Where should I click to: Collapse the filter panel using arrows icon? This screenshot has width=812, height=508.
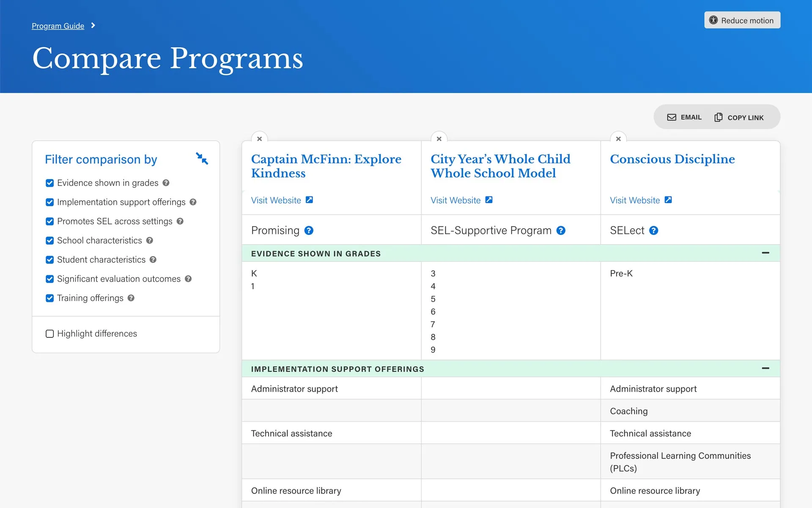[x=202, y=159]
